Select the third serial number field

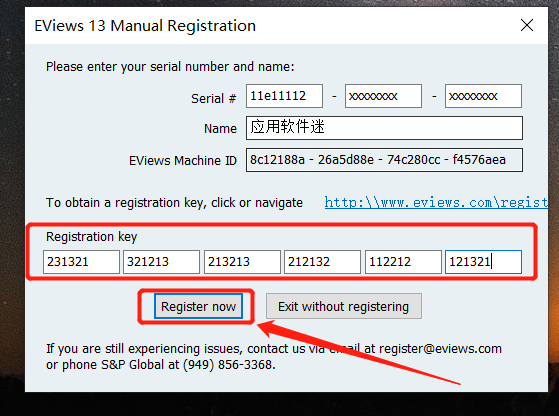(483, 96)
